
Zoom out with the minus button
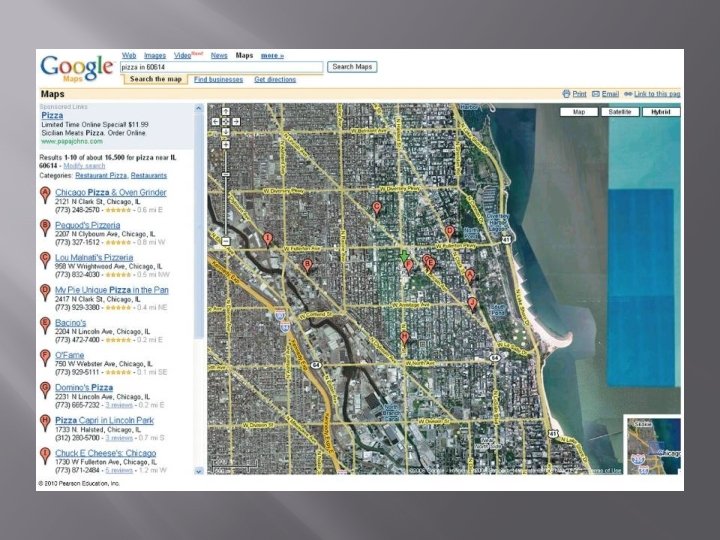click(225, 241)
